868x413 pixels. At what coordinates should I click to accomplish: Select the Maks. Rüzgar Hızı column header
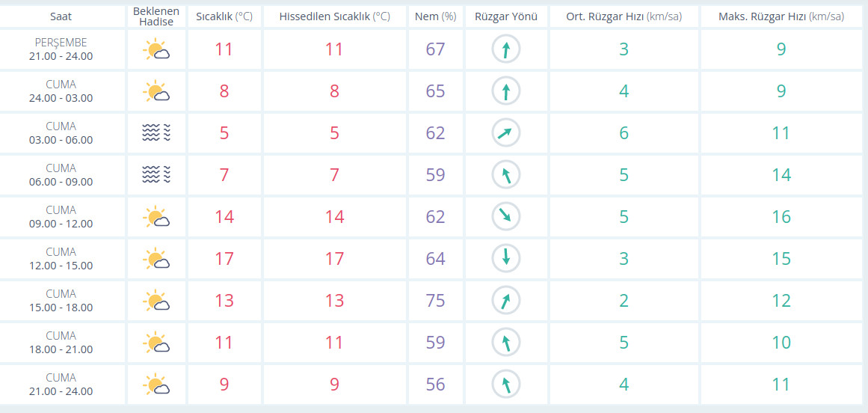781,16
